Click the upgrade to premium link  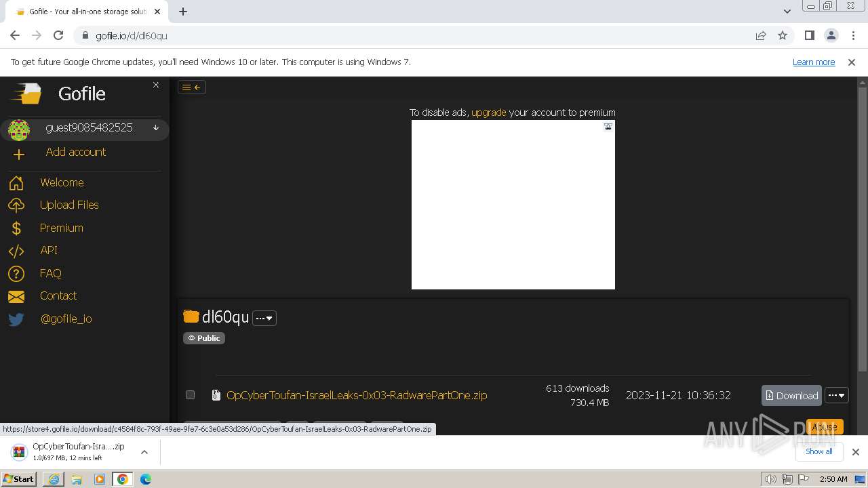click(489, 113)
